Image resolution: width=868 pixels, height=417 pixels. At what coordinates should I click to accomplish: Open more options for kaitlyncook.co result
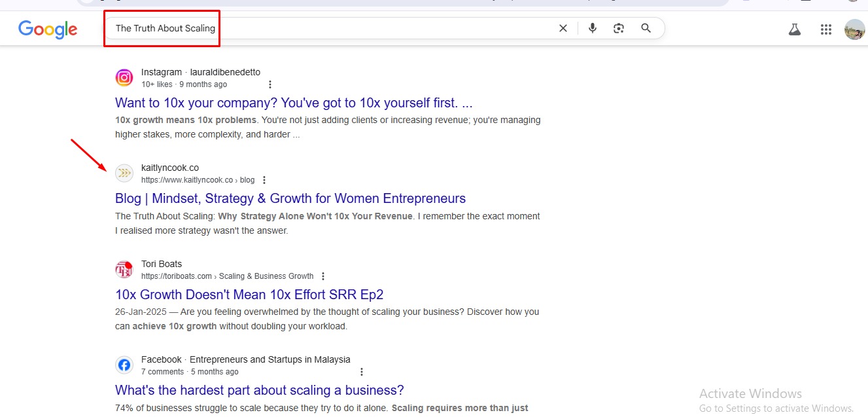pos(264,180)
